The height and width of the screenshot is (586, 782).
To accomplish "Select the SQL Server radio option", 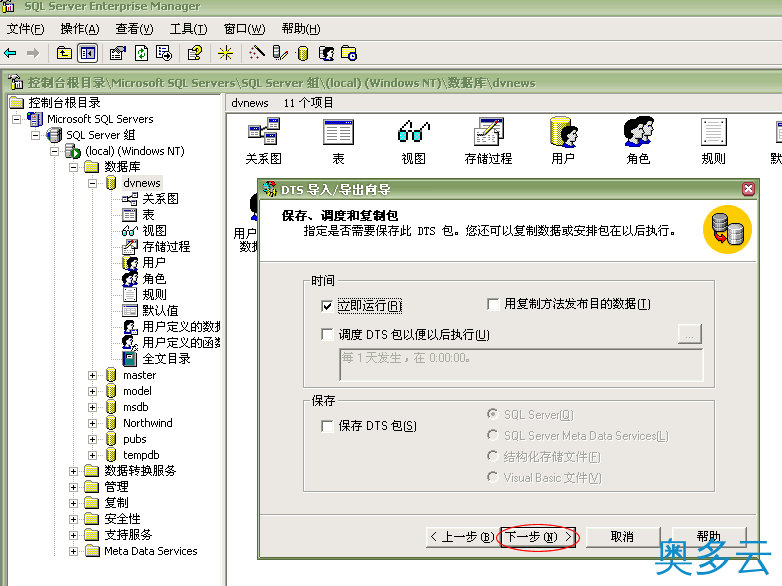I will (492, 414).
